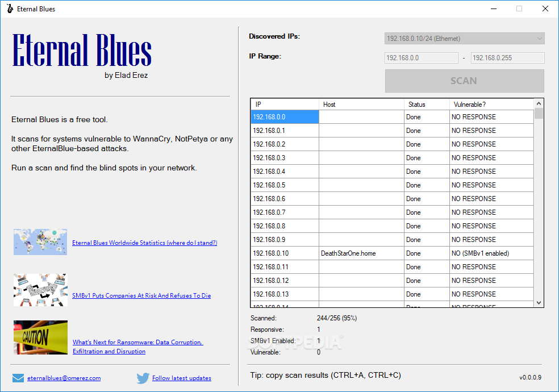Screen dimensions: 559x392
Task: Open What's Next for Ransomware link
Action: click(x=137, y=347)
